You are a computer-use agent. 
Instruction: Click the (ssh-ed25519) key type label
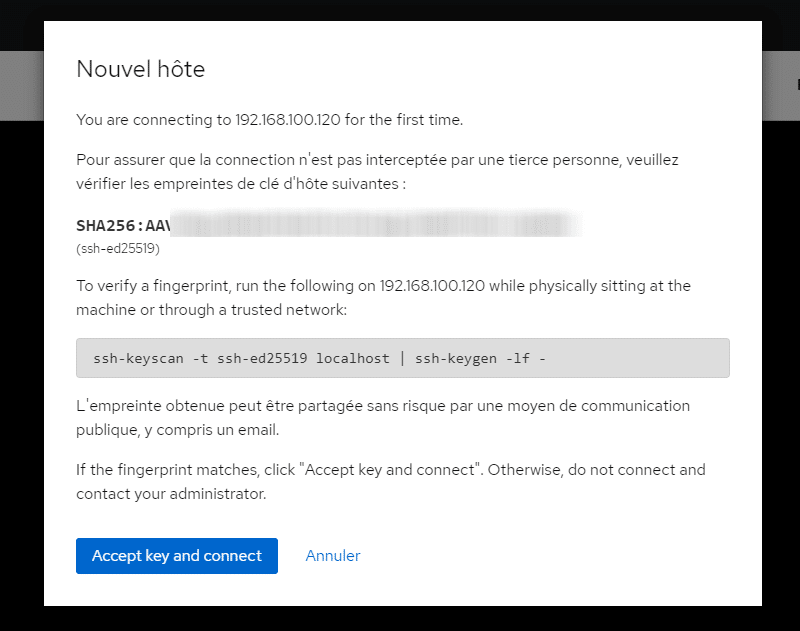[118, 248]
